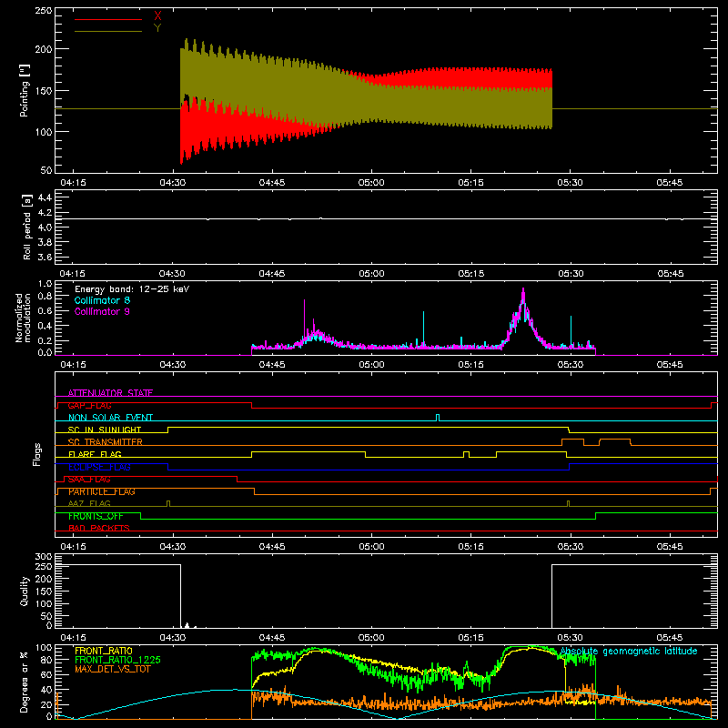
Task: Click the Roll period axis title
Action: [x=26, y=227]
